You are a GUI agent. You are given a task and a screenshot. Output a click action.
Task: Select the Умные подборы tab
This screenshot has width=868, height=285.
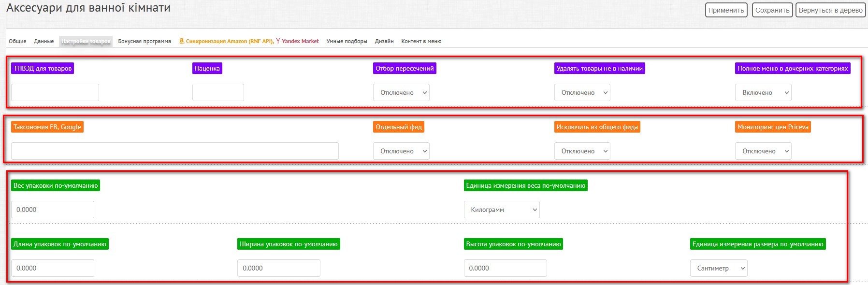(347, 42)
